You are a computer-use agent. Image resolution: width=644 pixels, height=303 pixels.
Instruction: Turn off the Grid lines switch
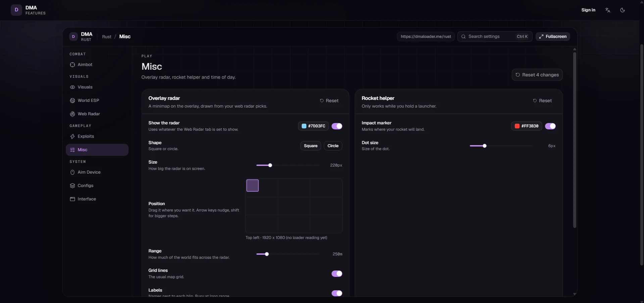(x=337, y=274)
